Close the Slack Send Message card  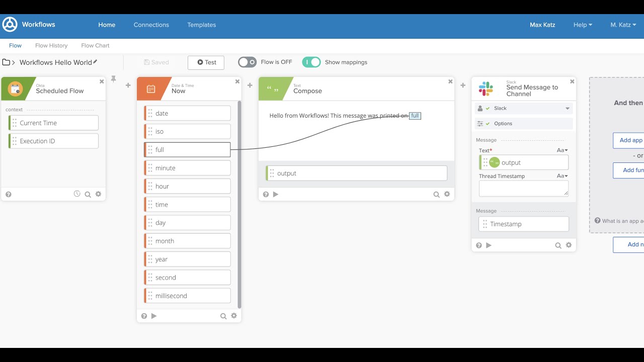[x=572, y=81]
